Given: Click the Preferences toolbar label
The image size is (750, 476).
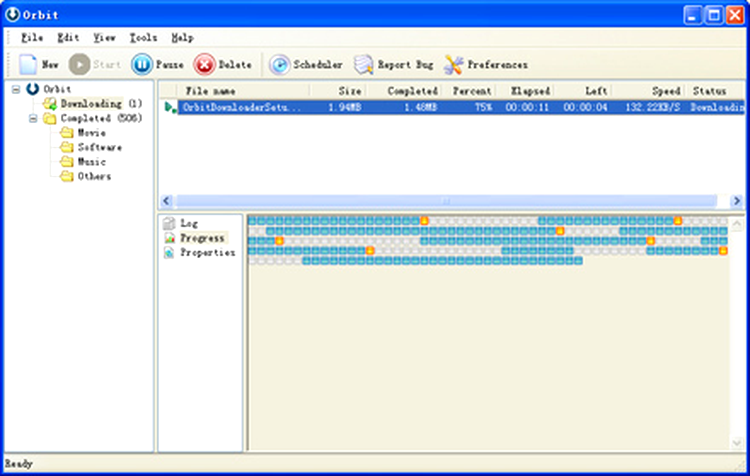Looking at the screenshot, I should pyautogui.click(x=497, y=64).
